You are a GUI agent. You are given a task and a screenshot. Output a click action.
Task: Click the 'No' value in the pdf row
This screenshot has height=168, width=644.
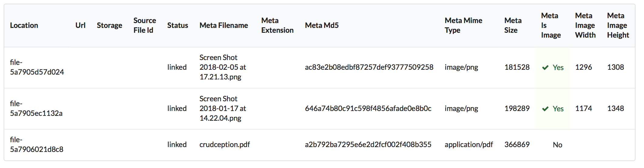pyautogui.click(x=558, y=145)
